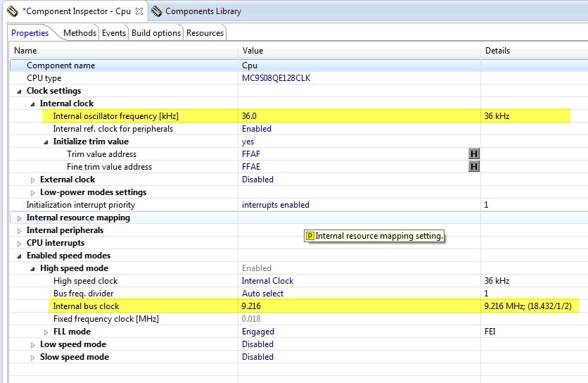Viewport: 588px width, 383px height.
Task: Switch to the Methods tab
Action: (79, 33)
